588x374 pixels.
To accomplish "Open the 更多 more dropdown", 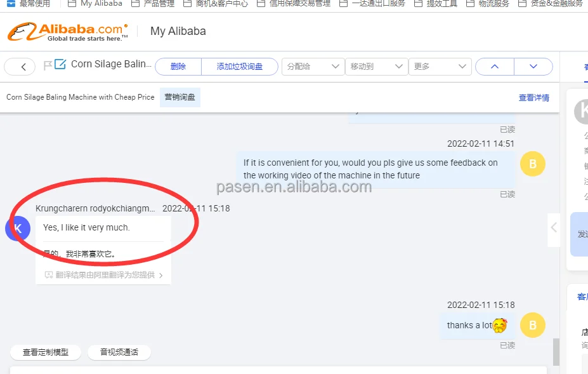I will coord(440,67).
